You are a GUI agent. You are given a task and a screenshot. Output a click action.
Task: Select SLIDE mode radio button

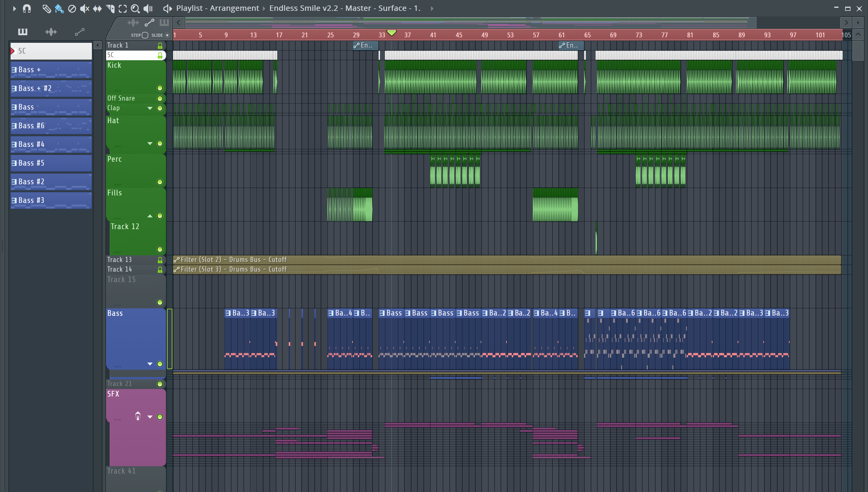tap(167, 35)
